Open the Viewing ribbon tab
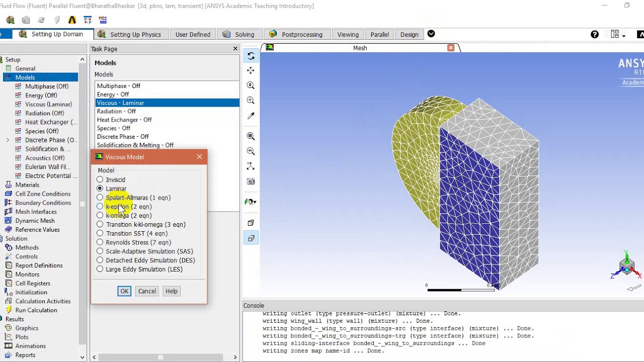Viewport: 644px width, 362px height. (348, 34)
